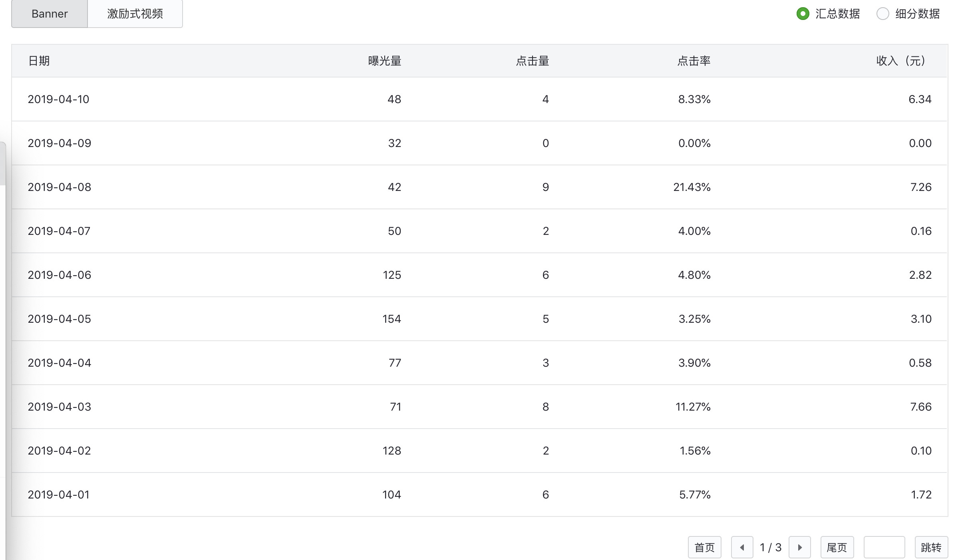Click 尾页 last page button

(x=837, y=547)
